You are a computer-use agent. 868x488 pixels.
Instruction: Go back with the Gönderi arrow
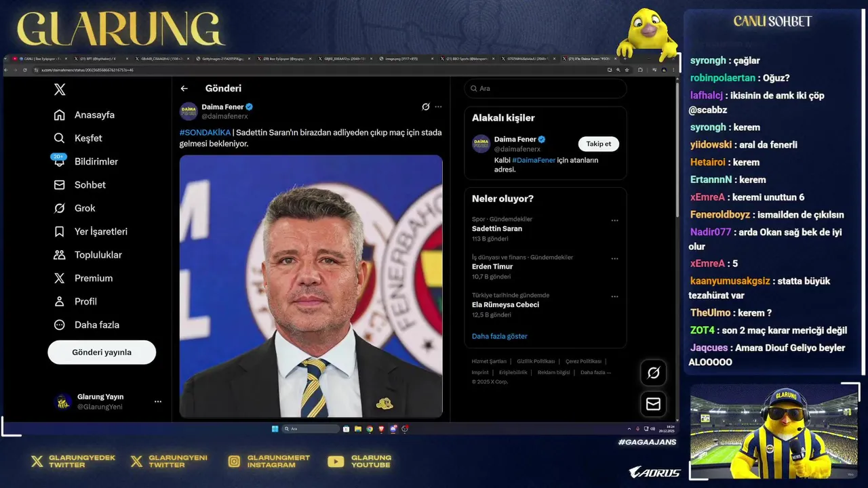[x=184, y=88]
